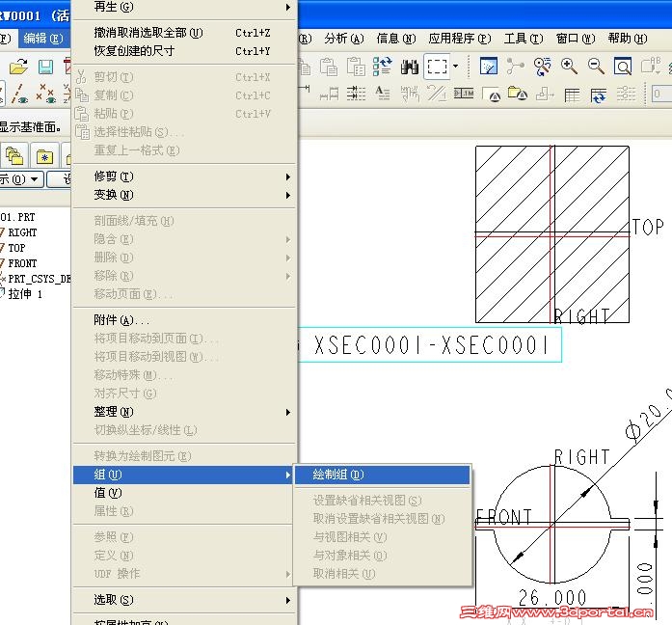
Task: Click the XSEC0001-XSEC0001 section note
Action: tap(430, 345)
